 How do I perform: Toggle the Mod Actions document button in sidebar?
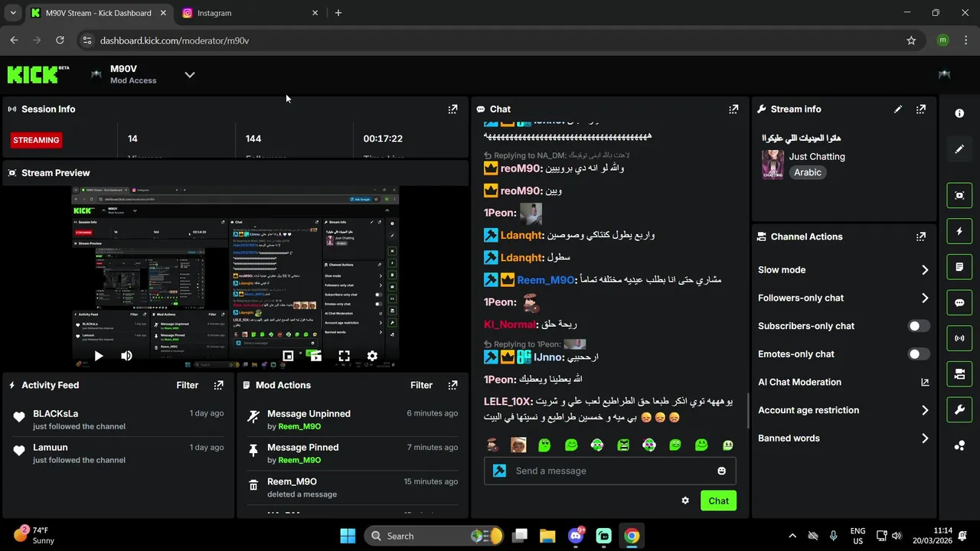[x=959, y=267]
